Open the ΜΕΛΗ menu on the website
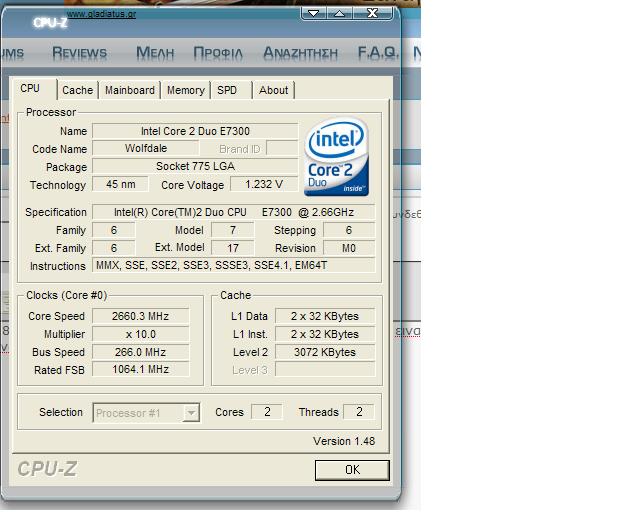 [155, 53]
